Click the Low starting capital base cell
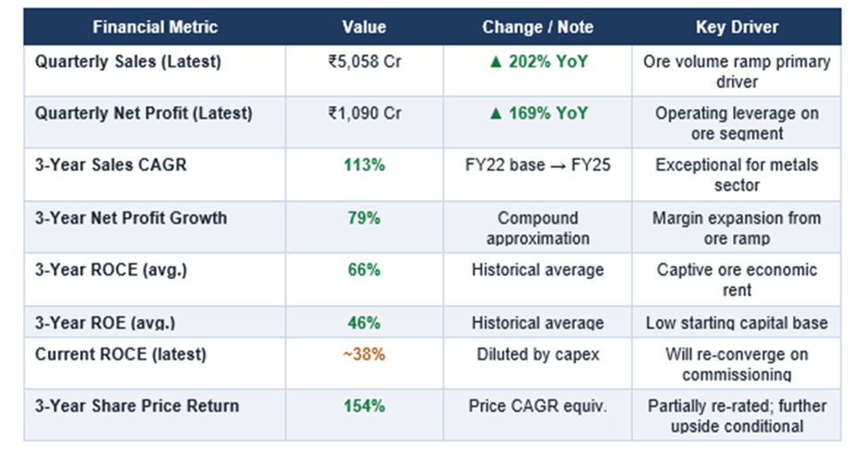 coord(737,323)
